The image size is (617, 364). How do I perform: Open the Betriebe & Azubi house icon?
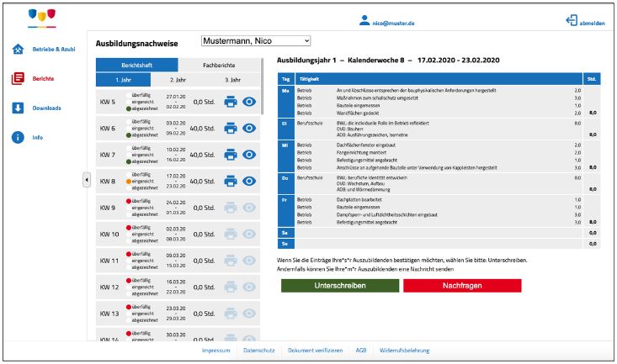19,49
